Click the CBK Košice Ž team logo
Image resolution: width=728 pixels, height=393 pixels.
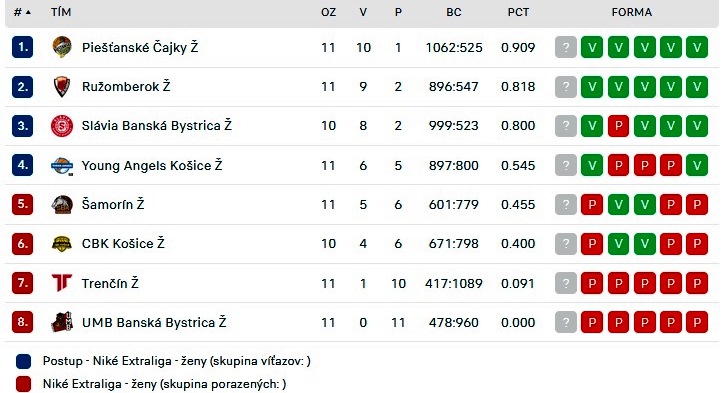pos(62,243)
